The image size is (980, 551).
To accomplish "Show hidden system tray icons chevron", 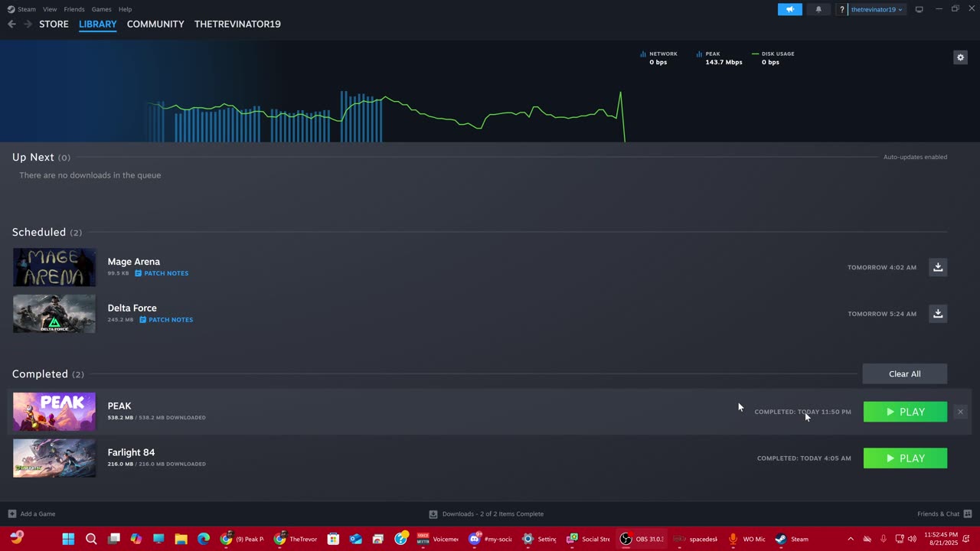I will pyautogui.click(x=850, y=539).
